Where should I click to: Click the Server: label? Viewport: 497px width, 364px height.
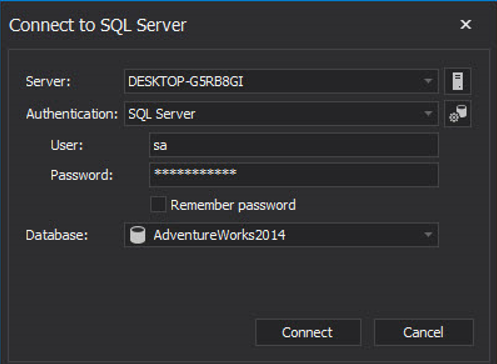click(x=48, y=81)
